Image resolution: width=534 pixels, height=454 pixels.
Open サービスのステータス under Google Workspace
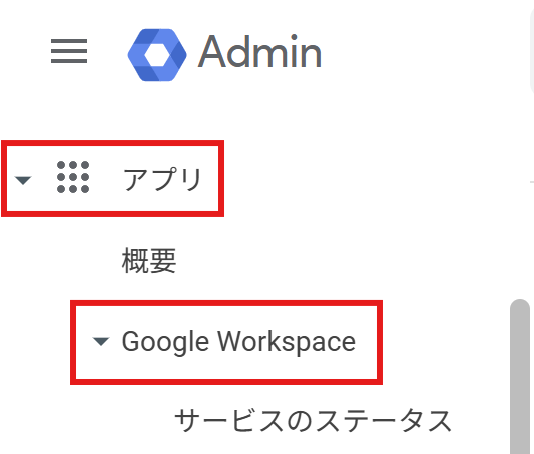tap(313, 421)
